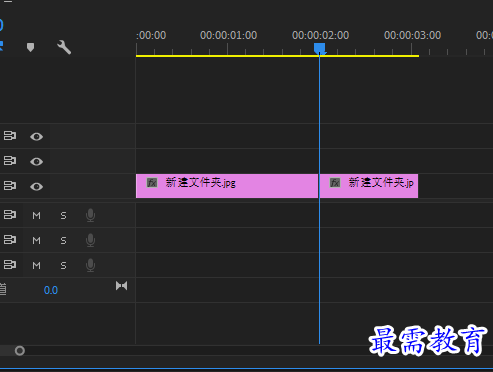Image resolution: width=493 pixels, height=372 pixels.
Task: Solo the second audio track with S
Action: pyautogui.click(x=63, y=241)
